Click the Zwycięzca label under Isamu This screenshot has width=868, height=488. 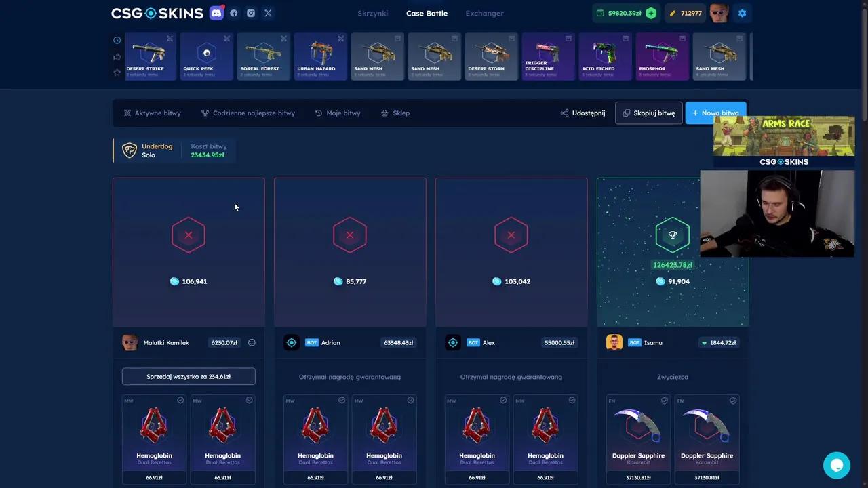(673, 377)
